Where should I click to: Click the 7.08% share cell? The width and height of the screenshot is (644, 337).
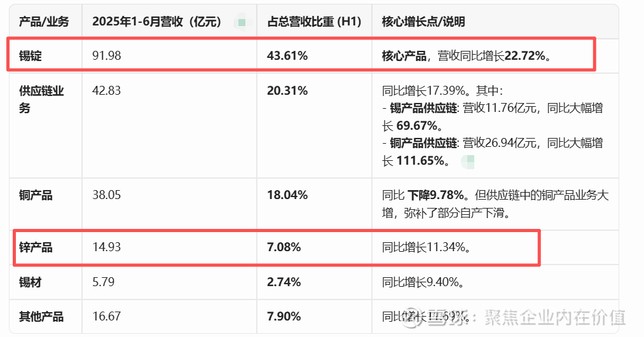click(x=284, y=247)
